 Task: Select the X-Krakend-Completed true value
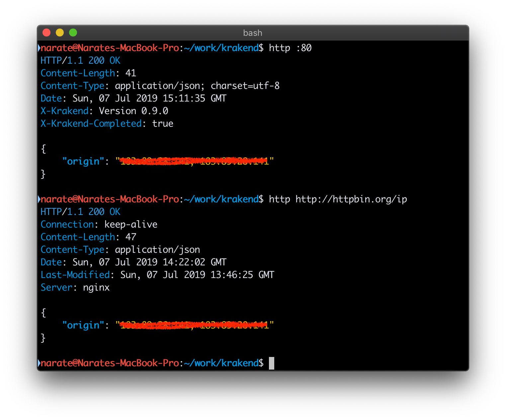coord(163,123)
